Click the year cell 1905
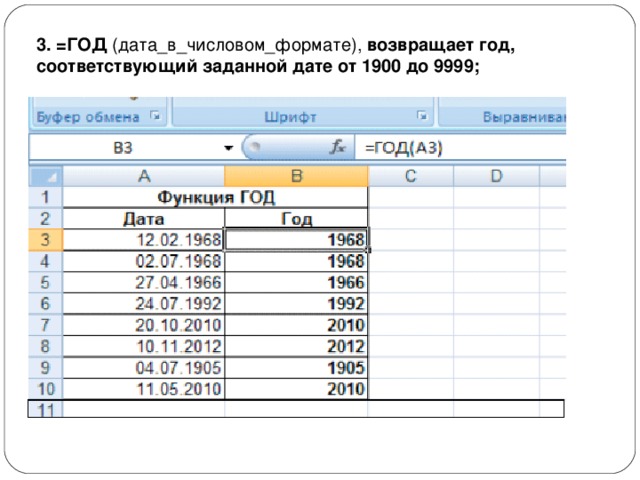 coord(296,368)
